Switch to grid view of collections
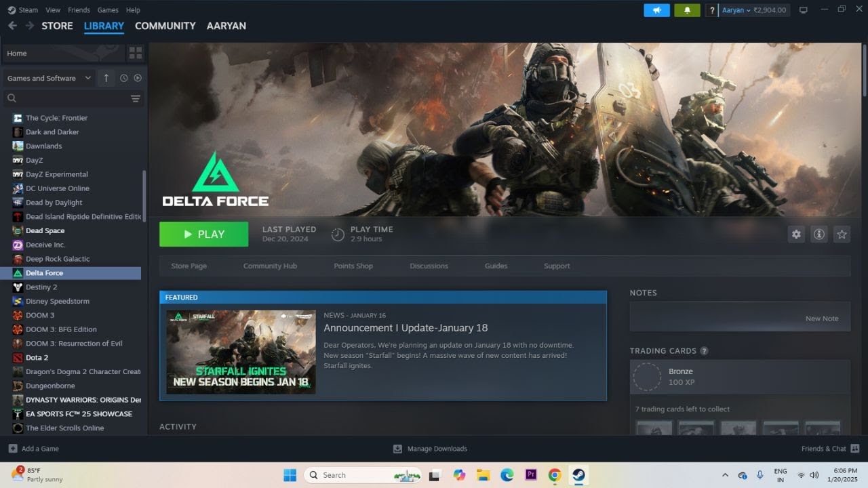 (x=136, y=53)
